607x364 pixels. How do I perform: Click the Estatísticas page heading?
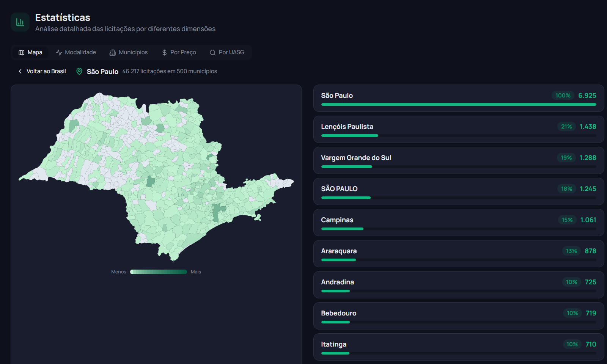tap(63, 17)
